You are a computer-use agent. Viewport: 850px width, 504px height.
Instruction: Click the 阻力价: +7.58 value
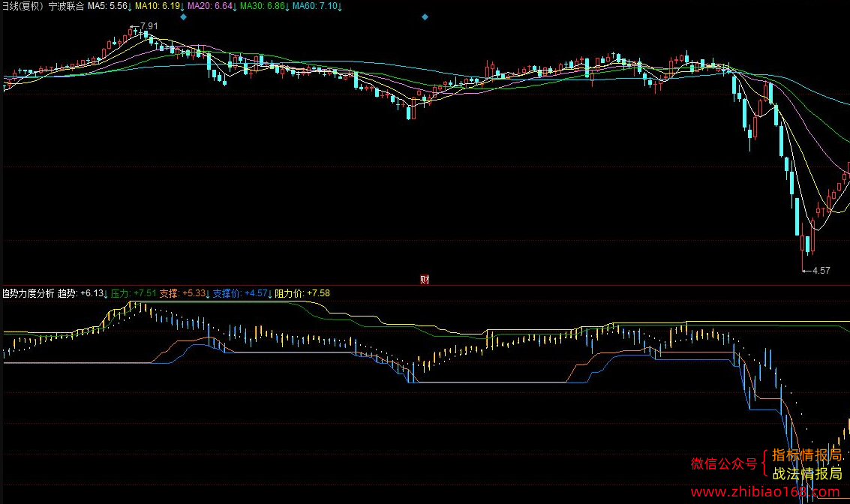point(302,294)
